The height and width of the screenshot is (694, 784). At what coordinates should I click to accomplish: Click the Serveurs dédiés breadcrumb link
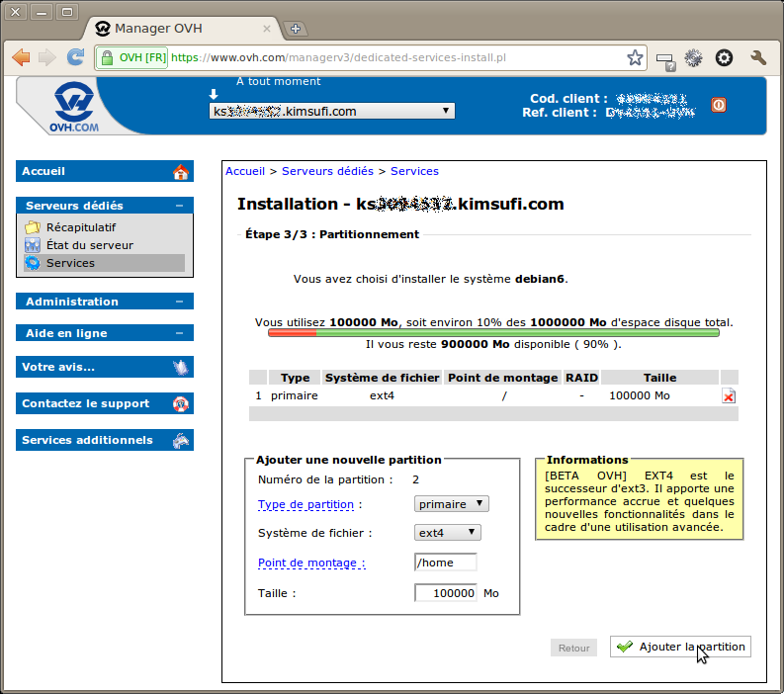327,171
